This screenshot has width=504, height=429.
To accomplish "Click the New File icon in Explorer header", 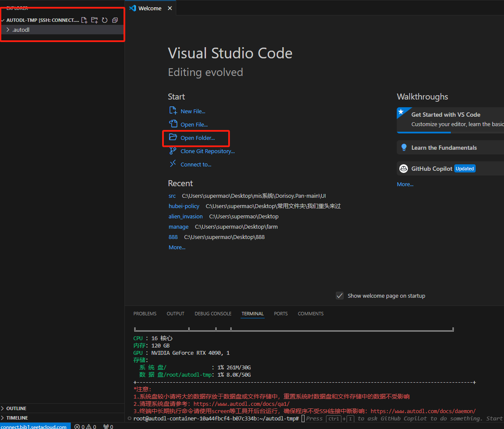I will (85, 20).
